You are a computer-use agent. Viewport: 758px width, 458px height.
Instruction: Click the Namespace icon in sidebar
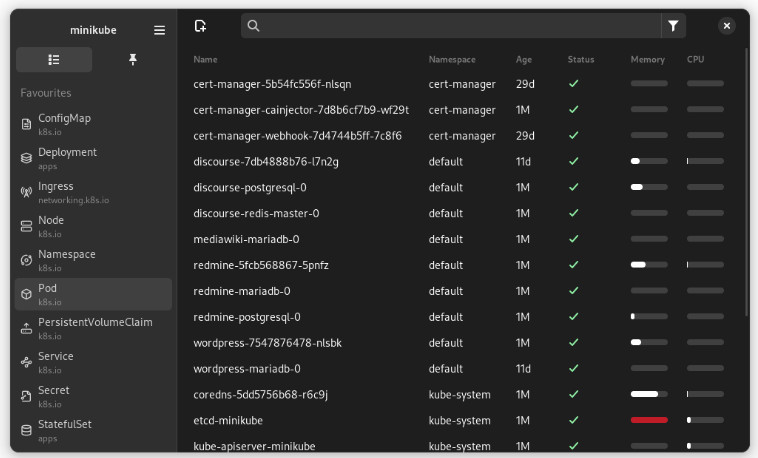click(x=27, y=260)
